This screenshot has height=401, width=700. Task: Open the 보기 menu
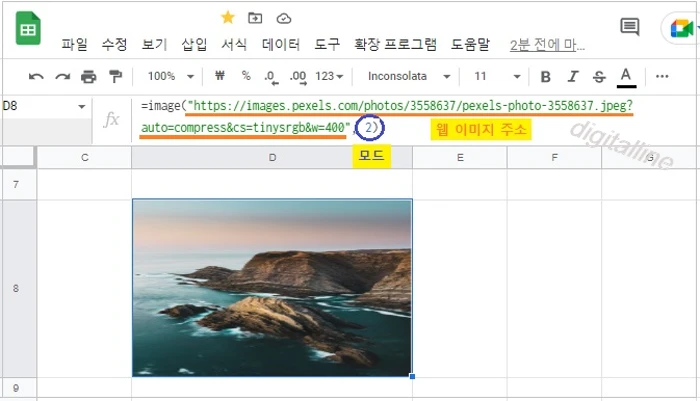(154, 44)
